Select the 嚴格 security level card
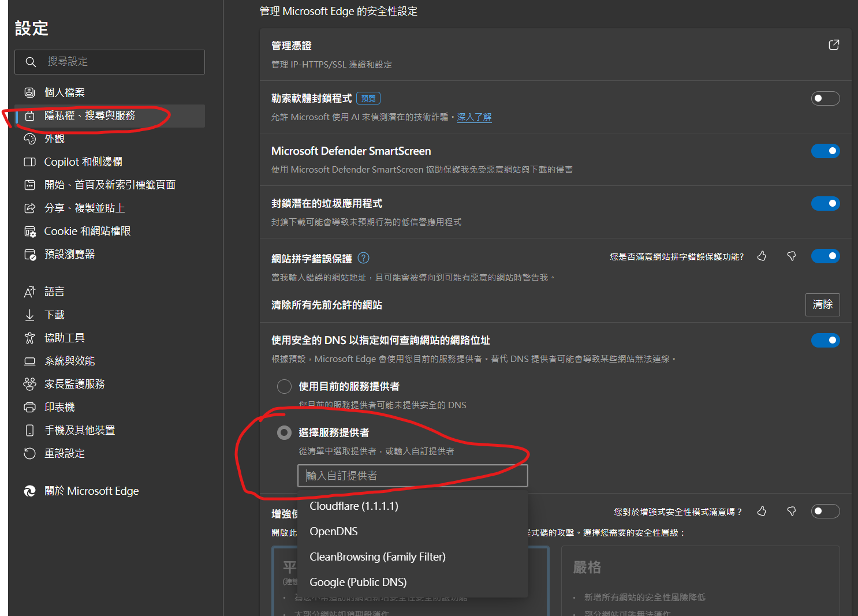Image resolution: width=858 pixels, height=616 pixels. (700, 581)
